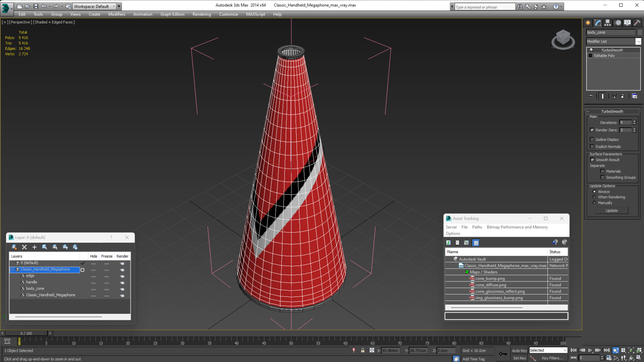Screen dimensions: 644x362
Task: Enable the Isoline Display checkbox
Action: point(592,139)
